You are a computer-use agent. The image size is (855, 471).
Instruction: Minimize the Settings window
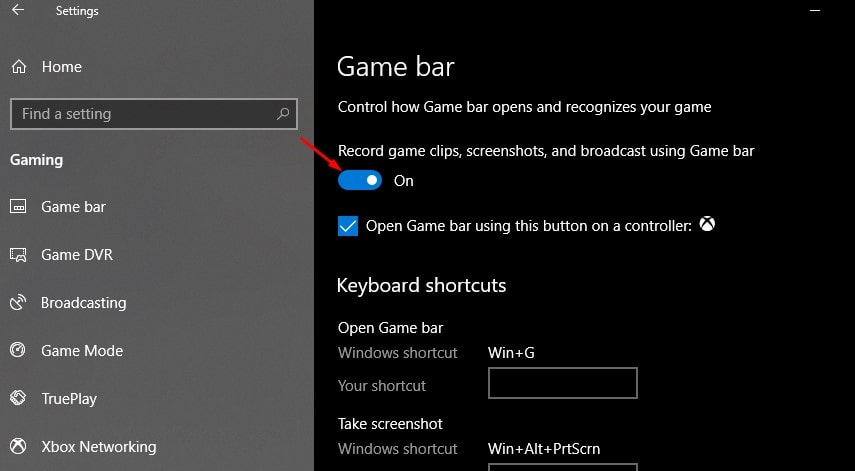[x=815, y=10]
